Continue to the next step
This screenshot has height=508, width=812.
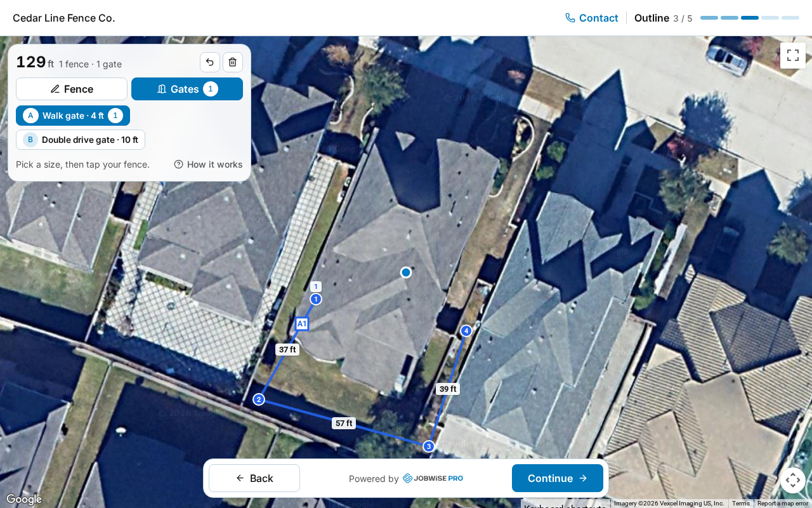click(x=558, y=478)
